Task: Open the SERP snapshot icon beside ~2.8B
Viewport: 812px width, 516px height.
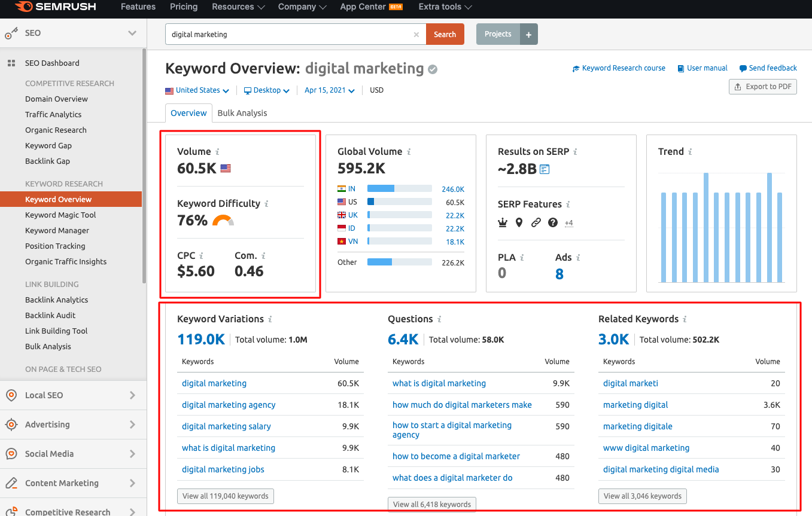Action: click(x=545, y=169)
